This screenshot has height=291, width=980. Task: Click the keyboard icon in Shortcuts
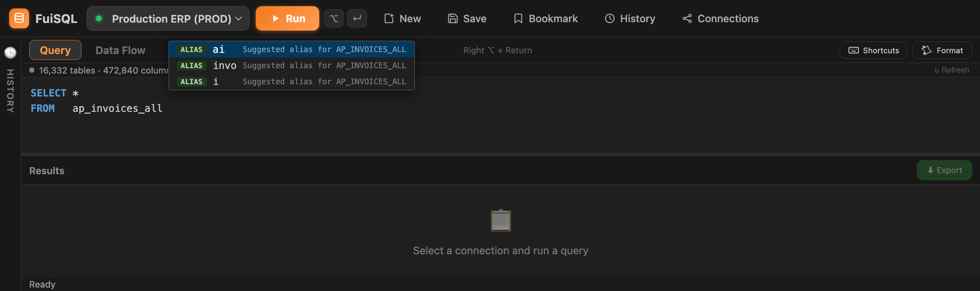coord(854,50)
